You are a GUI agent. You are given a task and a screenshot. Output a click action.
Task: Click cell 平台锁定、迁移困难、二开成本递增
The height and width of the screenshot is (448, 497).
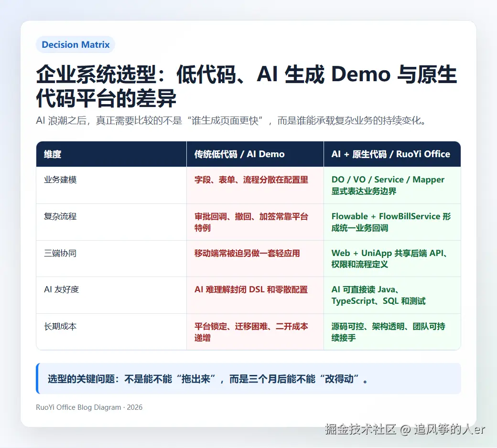255,332
